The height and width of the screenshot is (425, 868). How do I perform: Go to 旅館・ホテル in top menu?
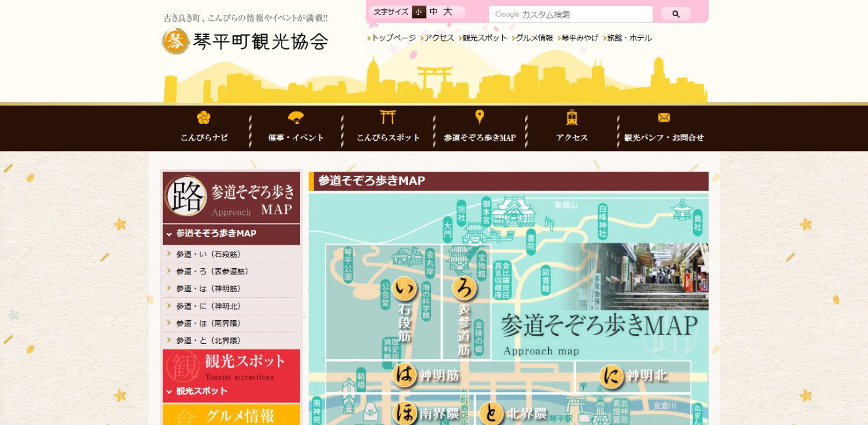(629, 38)
